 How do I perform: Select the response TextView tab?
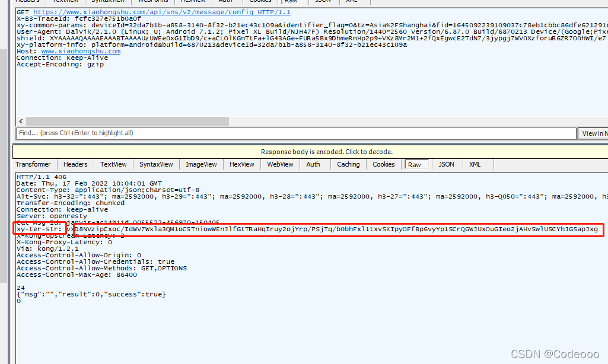113,164
